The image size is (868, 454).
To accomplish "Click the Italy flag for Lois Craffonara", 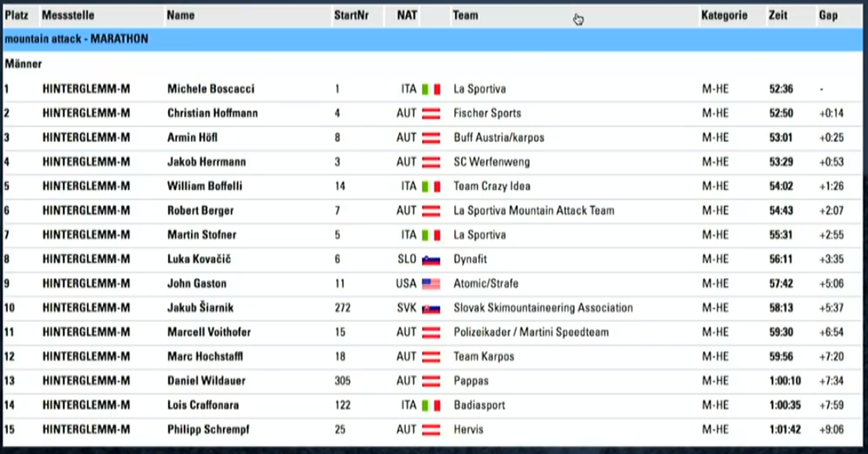I will [x=430, y=406].
